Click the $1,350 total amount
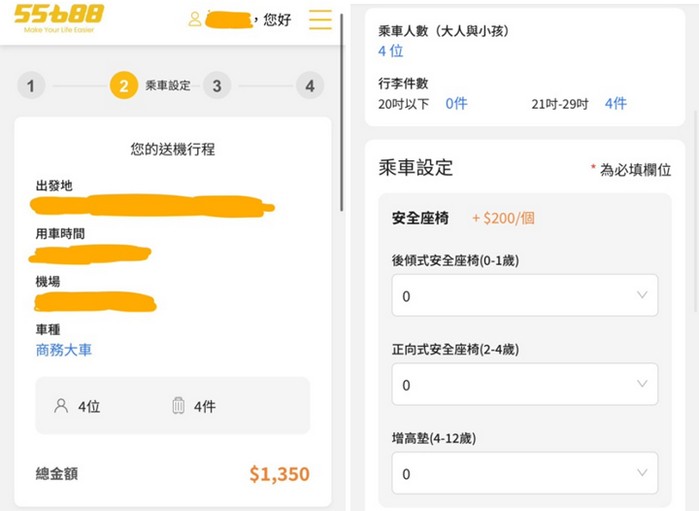 (x=279, y=474)
